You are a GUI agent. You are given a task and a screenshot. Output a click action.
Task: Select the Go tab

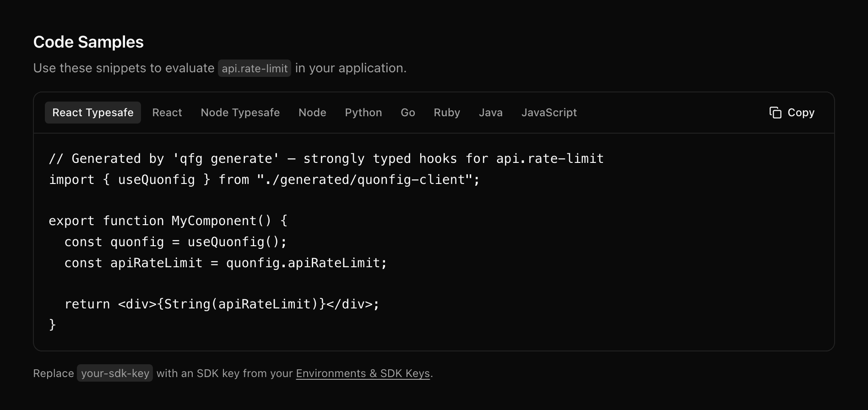point(408,113)
